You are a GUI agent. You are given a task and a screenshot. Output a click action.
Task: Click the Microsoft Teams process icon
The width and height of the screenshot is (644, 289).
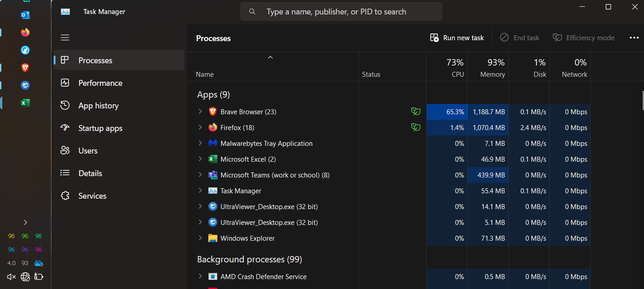tap(213, 175)
